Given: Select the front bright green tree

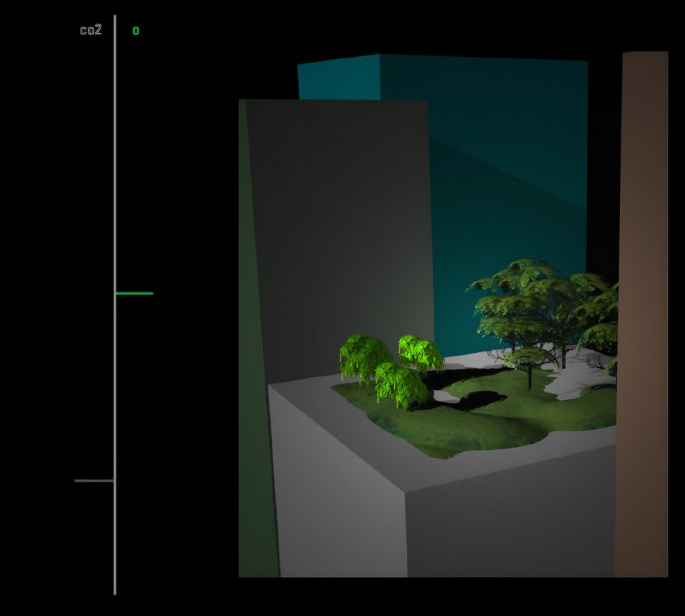Looking at the screenshot, I should [x=401, y=384].
